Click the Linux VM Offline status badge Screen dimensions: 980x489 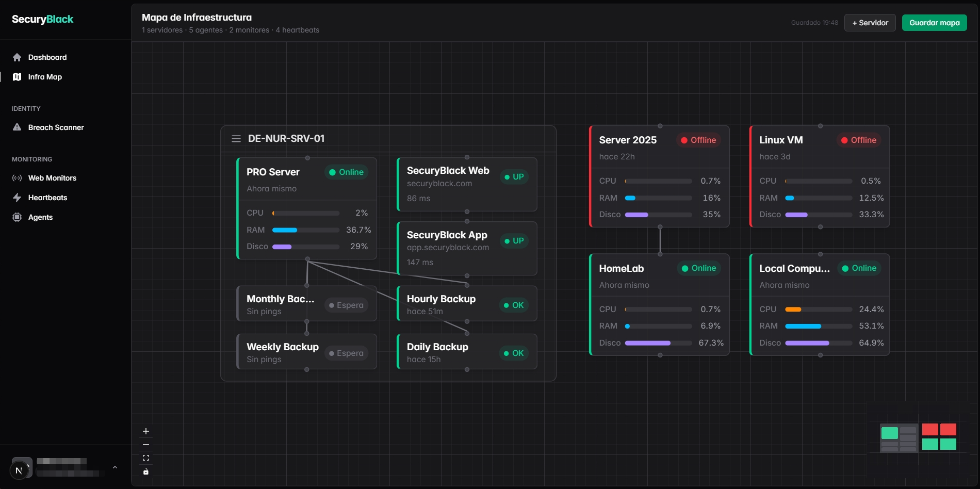coord(859,140)
